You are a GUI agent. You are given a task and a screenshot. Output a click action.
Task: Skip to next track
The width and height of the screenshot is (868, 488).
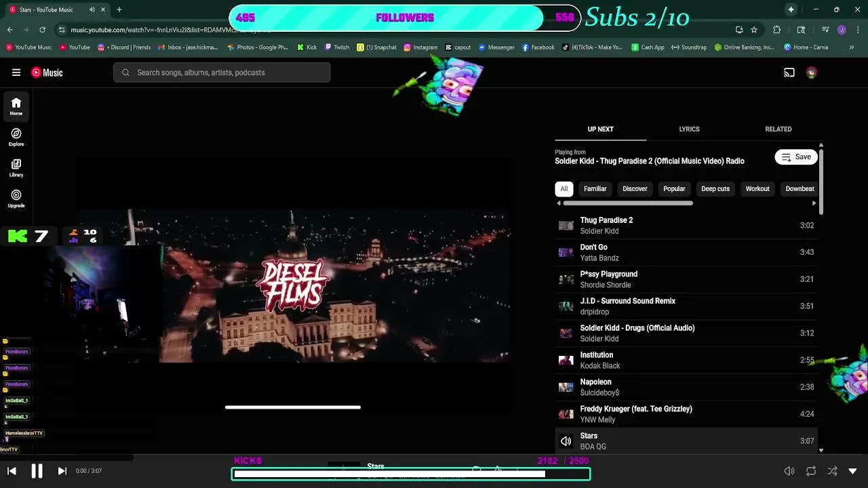click(62, 471)
